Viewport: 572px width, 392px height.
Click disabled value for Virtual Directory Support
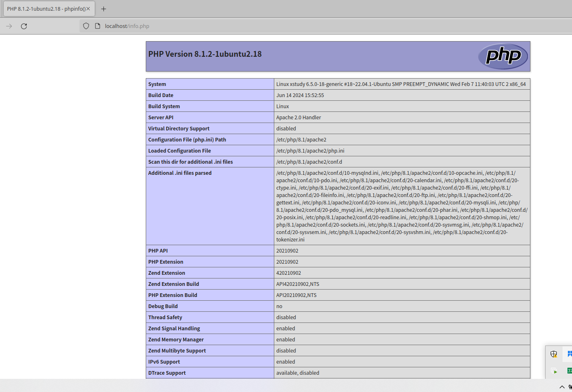click(x=286, y=128)
